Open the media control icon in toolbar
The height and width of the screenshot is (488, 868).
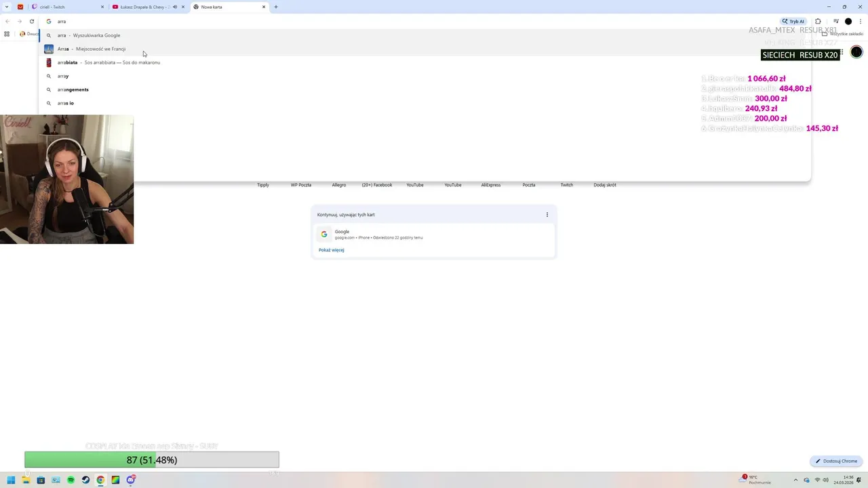pos(836,21)
